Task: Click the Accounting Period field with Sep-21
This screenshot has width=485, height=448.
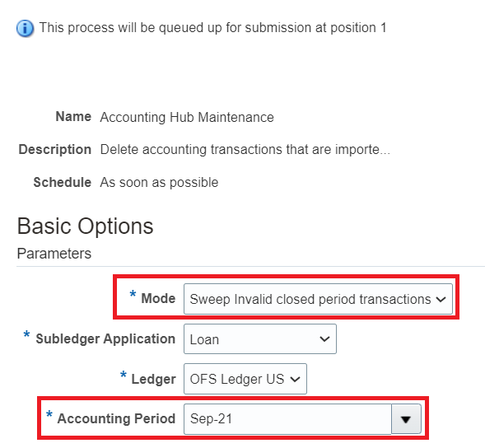Action: (287, 419)
